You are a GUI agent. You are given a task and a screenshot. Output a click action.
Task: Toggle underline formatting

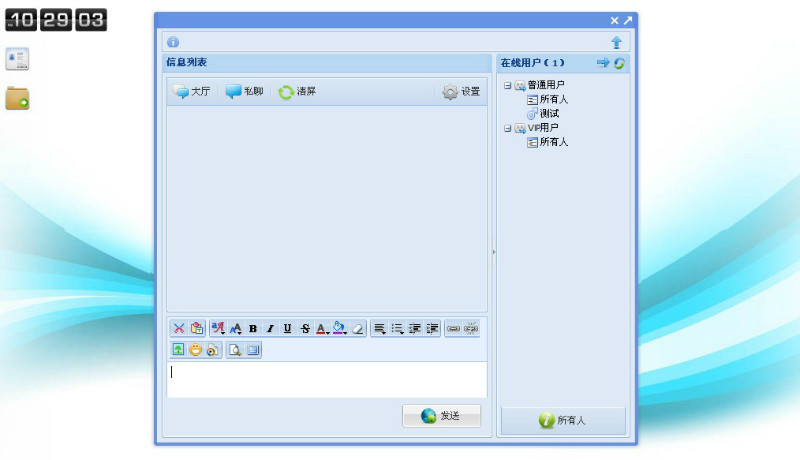tap(287, 328)
